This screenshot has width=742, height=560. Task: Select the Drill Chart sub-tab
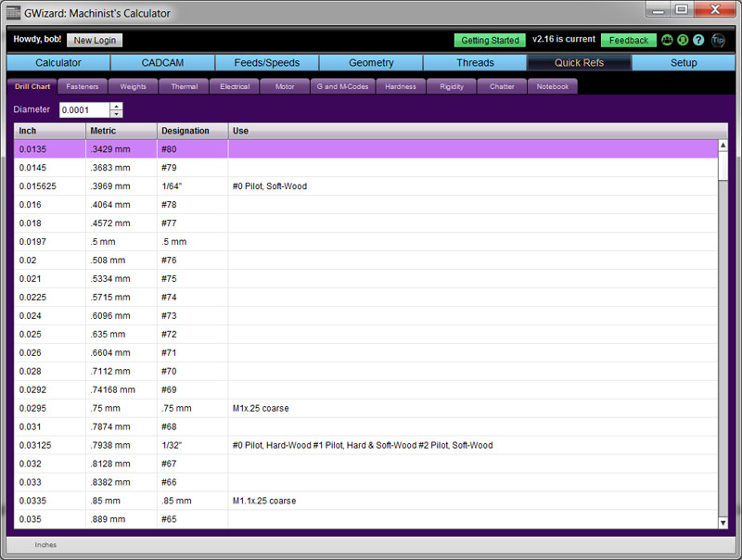coord(32,86)
